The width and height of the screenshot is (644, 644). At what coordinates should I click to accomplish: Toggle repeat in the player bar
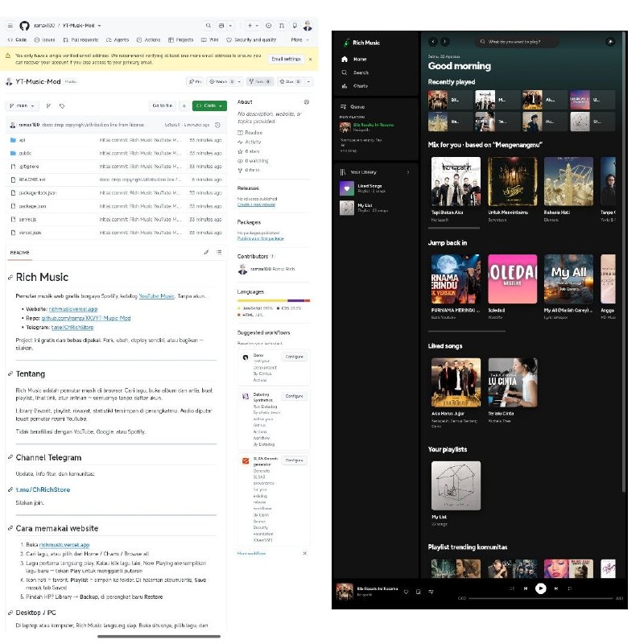tap(570, 588)
